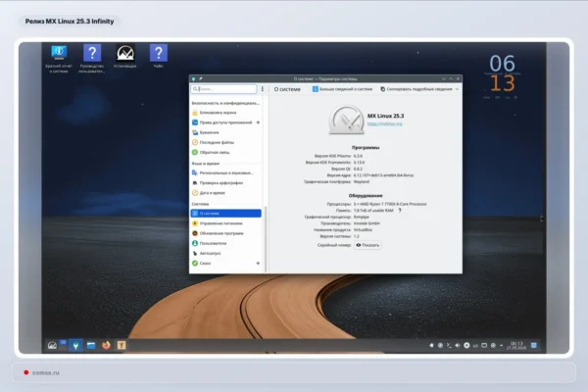588x392 pixels.
Task: Open the file manager from the panel
Action: [x=91, y=345]
